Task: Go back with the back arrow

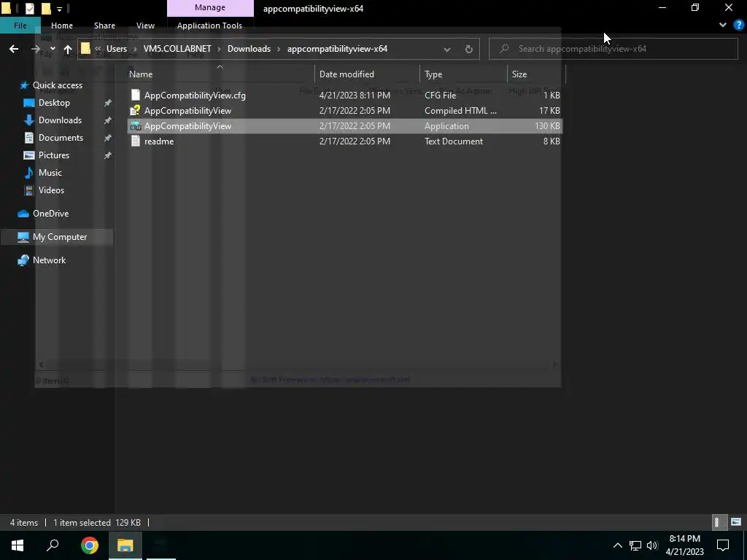Action: point(14,49)
